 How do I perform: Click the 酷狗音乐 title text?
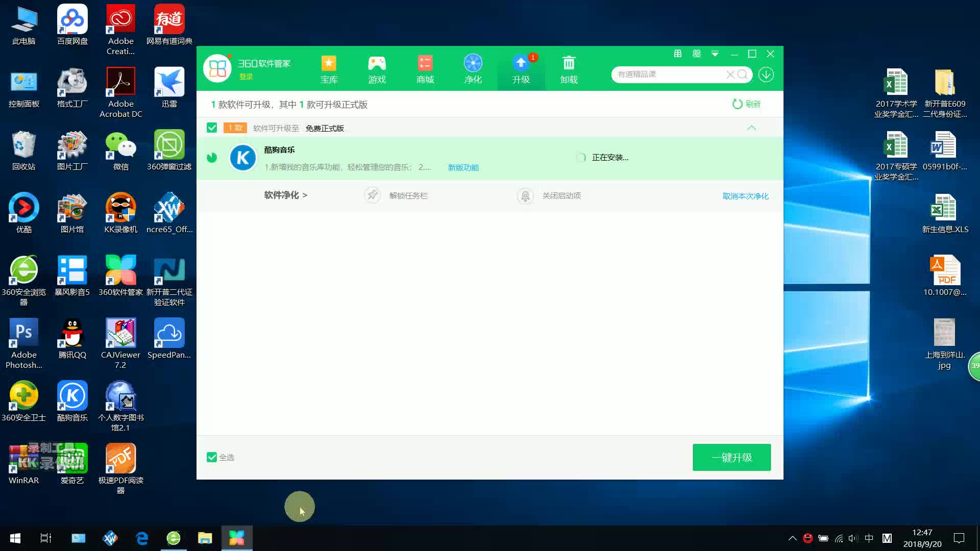tap(279, 150)
